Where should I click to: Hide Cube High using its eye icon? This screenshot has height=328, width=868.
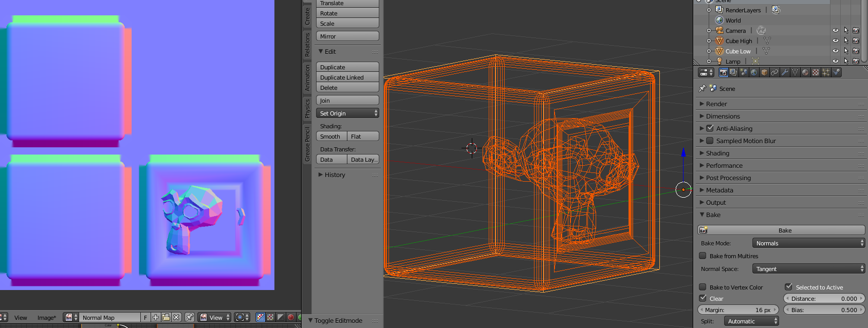835,41
